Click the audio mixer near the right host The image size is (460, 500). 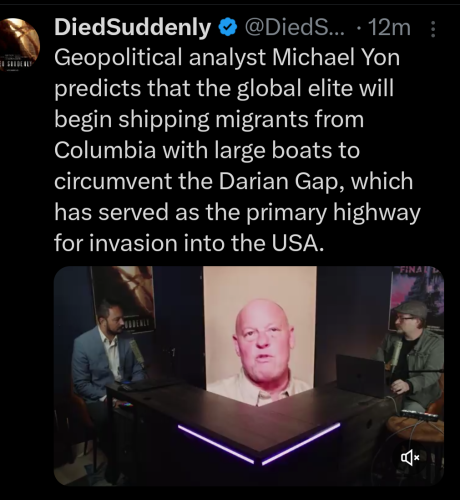419,415
